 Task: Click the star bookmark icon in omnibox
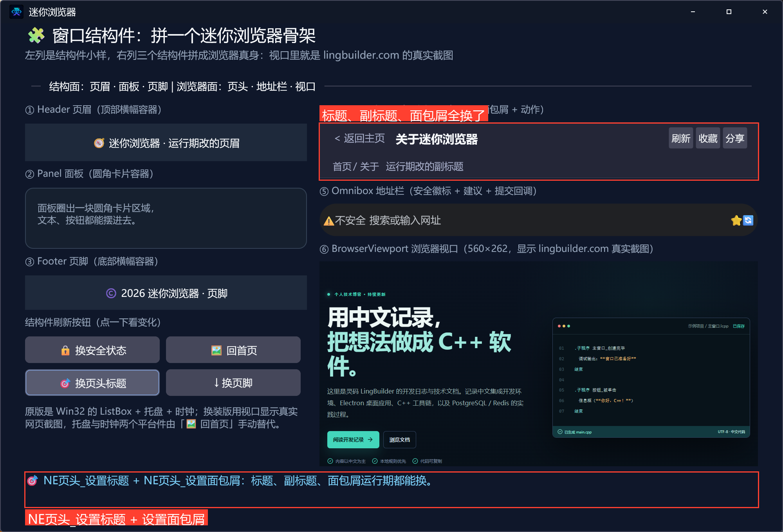pyautogui.click(x=736, y=221)
